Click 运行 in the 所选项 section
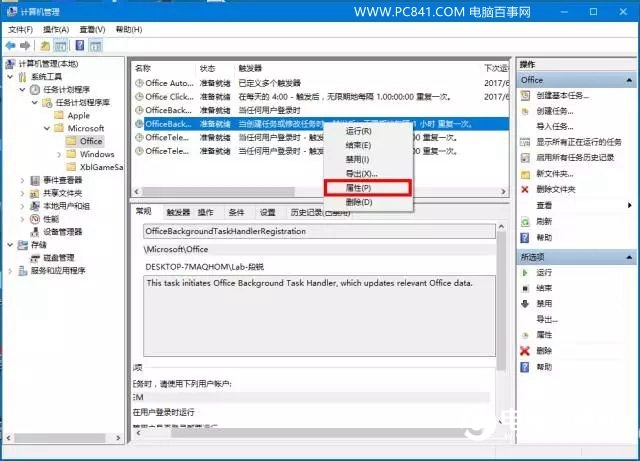Image resolution: width=640 pixels, height=461 pixels. point(544,272)
